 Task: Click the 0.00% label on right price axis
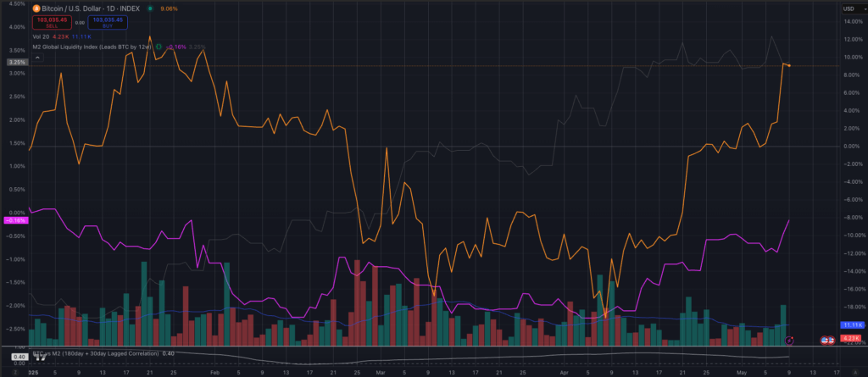click(x=854, y=147)
